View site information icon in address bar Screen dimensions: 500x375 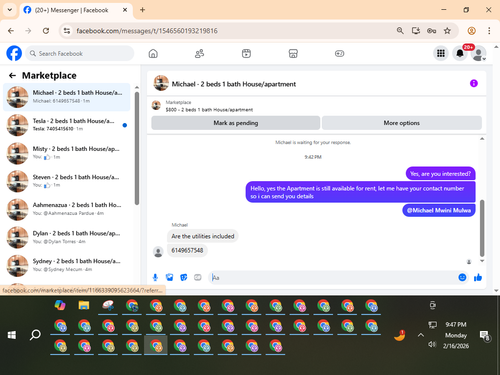pyautogui.click(x=67, y=31)
